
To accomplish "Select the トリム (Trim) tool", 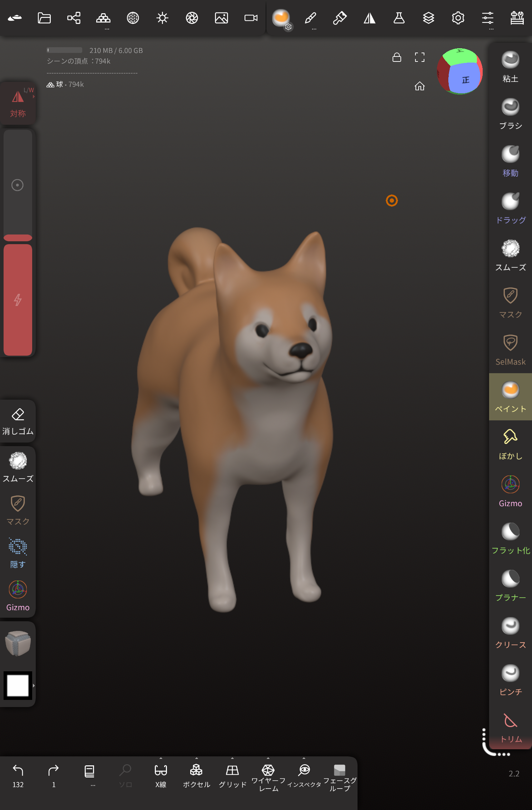I will point(510,727).
